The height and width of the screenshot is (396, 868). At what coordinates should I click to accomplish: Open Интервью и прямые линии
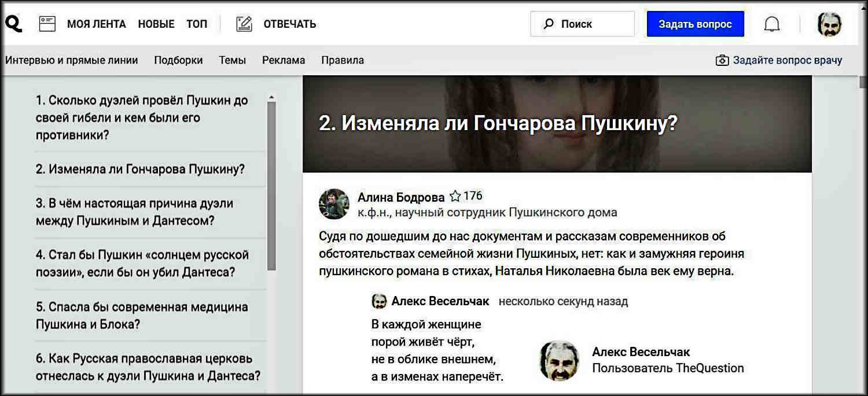coord(71,60)
